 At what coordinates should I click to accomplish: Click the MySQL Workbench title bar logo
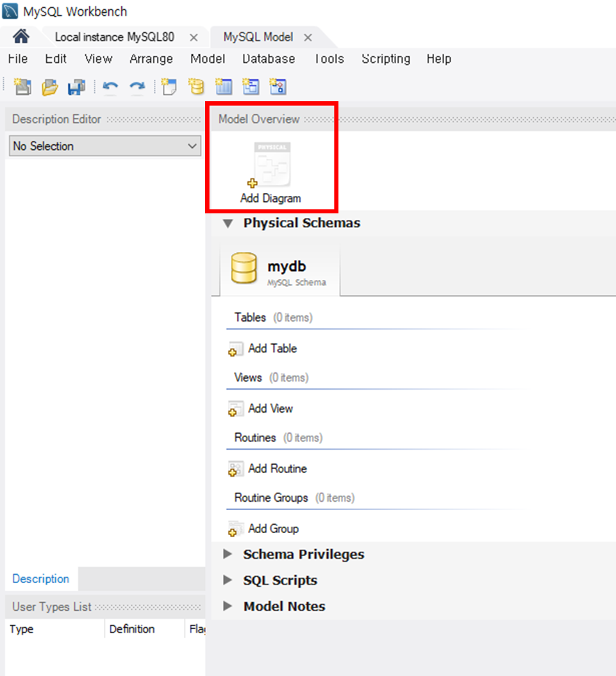(10, 11)
